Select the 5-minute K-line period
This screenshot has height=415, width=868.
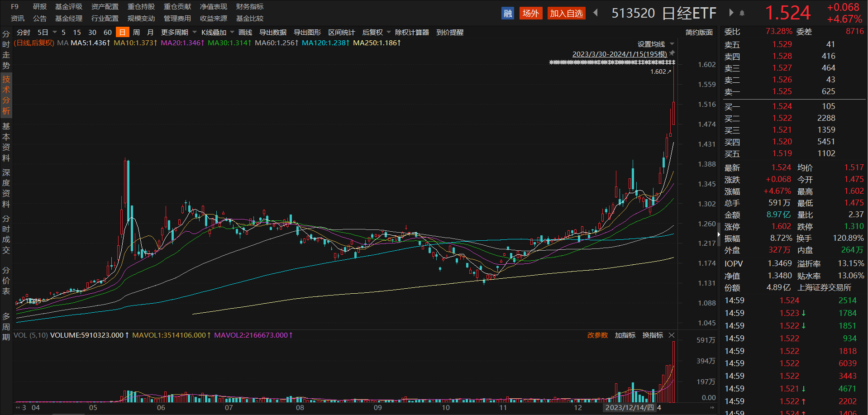pos(64,33)
